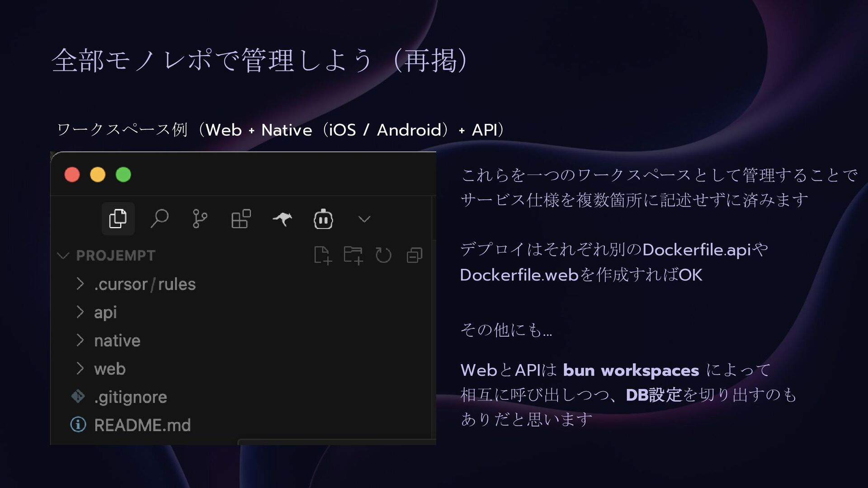Collapse all folders in explorer
This screenshot has width=868, height=488.
(414, 255)
